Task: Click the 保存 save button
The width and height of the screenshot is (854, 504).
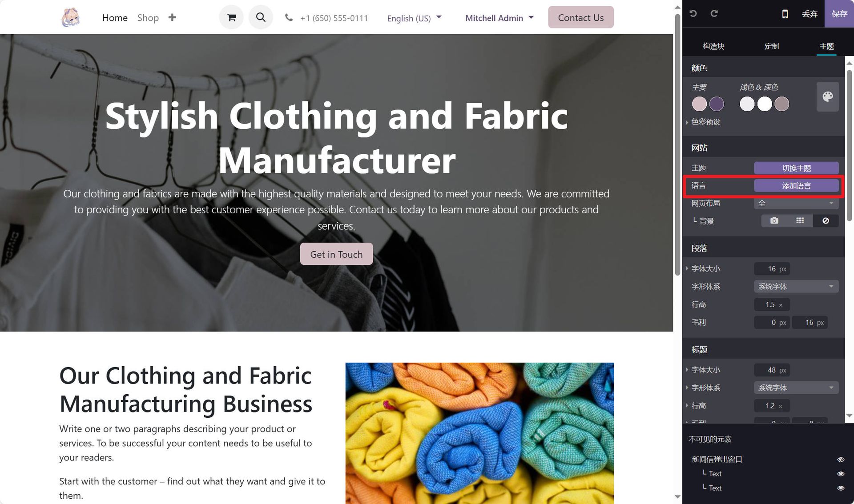Action: (839, 14)
